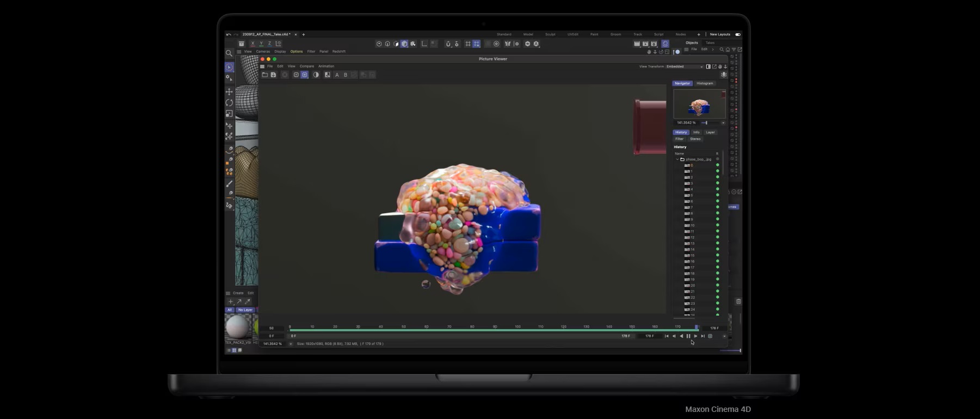
Task: Click the half-circle contrast icon in Picture Viewer
Action: [316, 75]
